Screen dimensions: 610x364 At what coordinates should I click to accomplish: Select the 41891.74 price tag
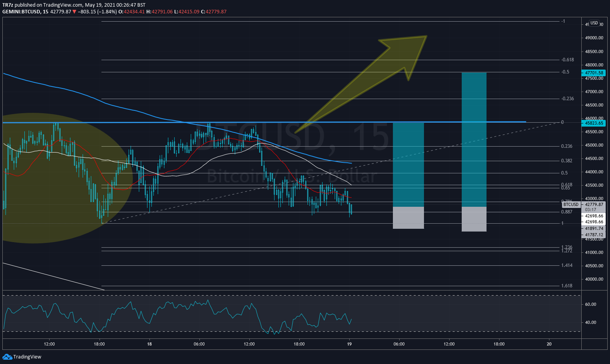pos(594,228)
